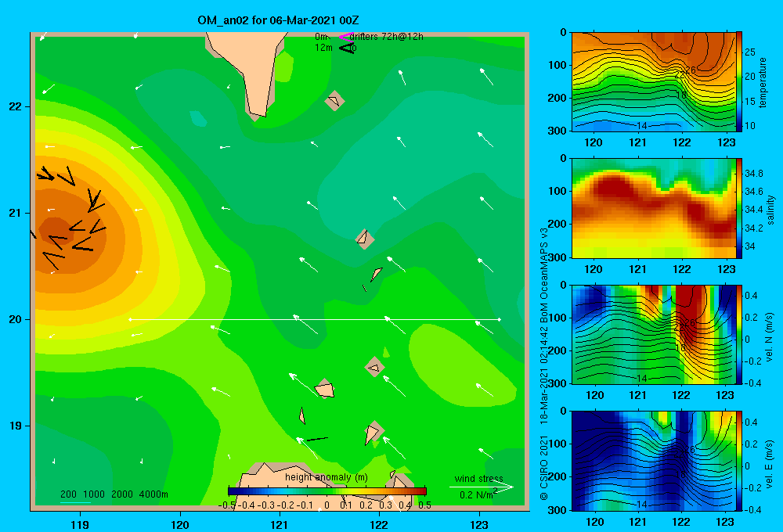Image resolution: width=783 pixels, height=532 pixels.
Task: Click the 'drifters 72h@12h' legend text
Action: [387, 37]
